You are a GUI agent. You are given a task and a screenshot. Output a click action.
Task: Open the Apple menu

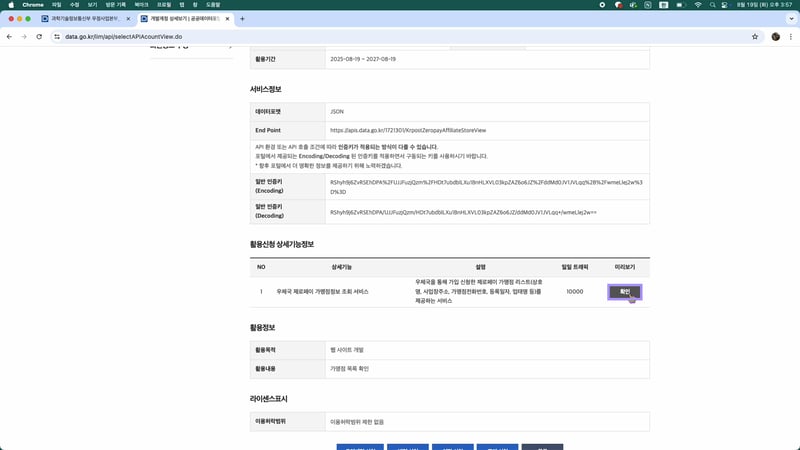coord(11,5)
